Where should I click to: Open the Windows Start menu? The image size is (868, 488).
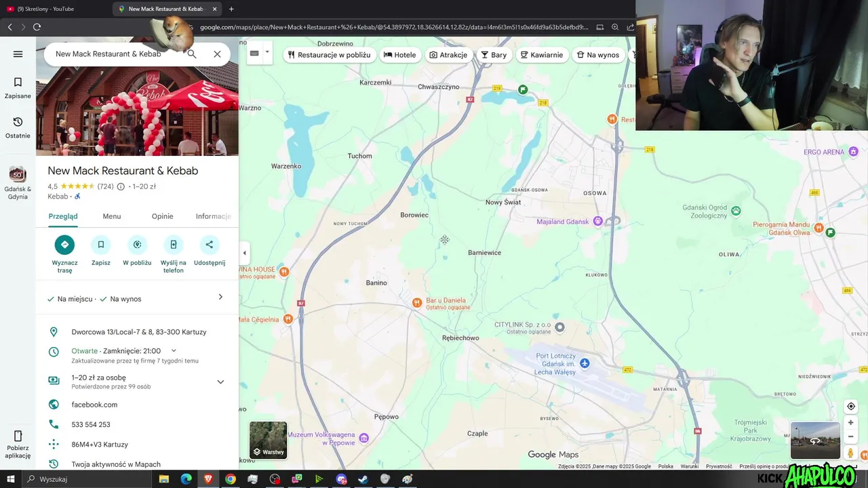pyautogui.click(x=10, y=479)
